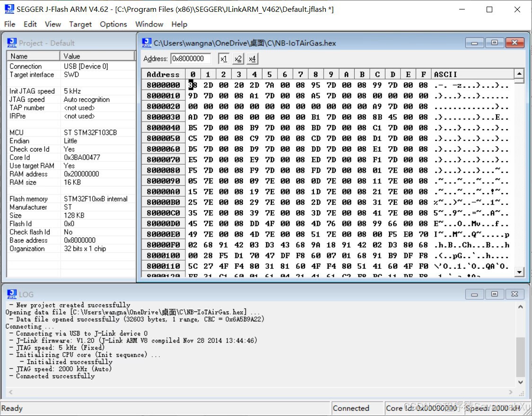Viewport: 532px width, 416px height.
Task: Click hex view scrollbar up arrow
Action: click(519, 73)
